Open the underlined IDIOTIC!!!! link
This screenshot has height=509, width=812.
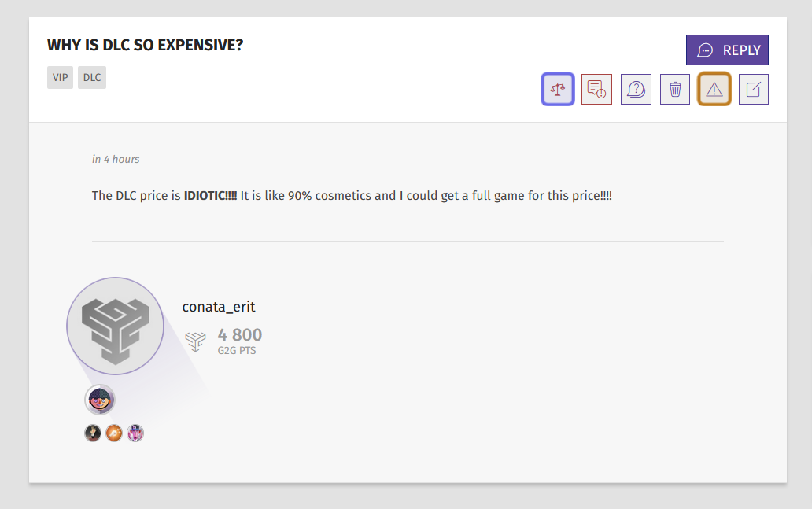click(210, 196)
